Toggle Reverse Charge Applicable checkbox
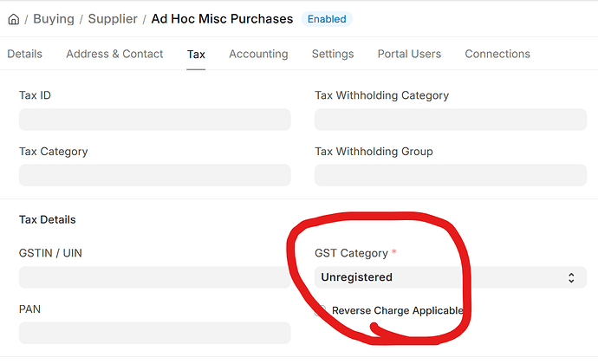Image resolution: width=598 pixels, height=364 pixels. pos(322,310)
